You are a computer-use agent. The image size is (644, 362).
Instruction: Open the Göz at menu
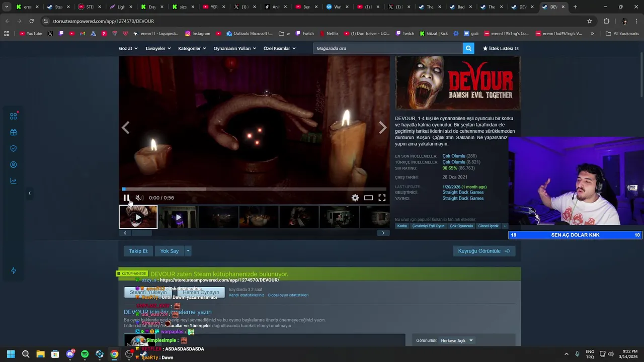(x=128, y=48)
